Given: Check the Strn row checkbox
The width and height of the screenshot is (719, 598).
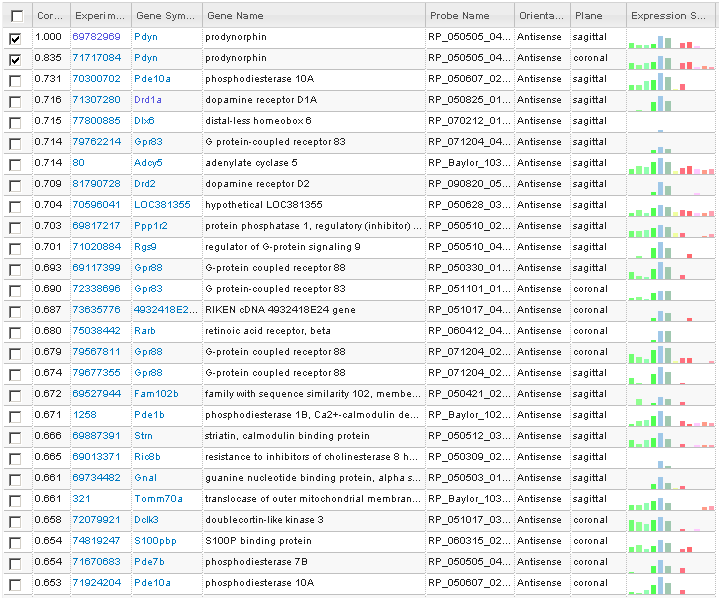Looking at the screenshot, I should click(x=15, y=438).
